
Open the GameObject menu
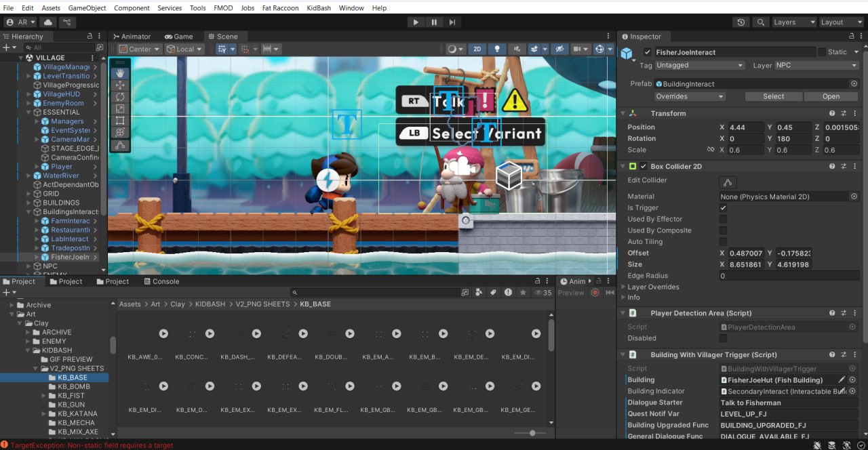87,7
